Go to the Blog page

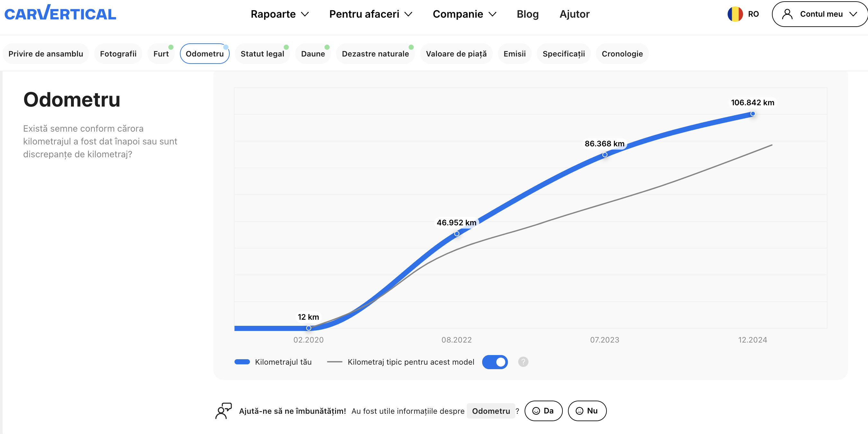tap(528, 14)
